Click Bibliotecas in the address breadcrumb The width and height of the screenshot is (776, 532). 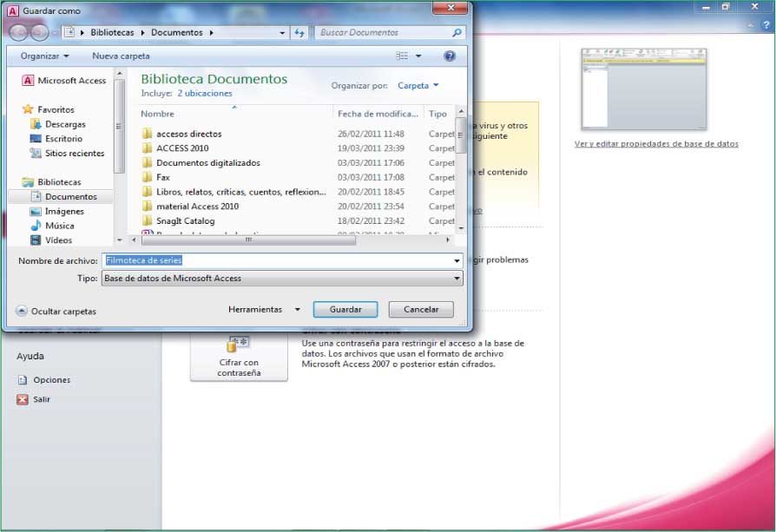tap(112, 33)
